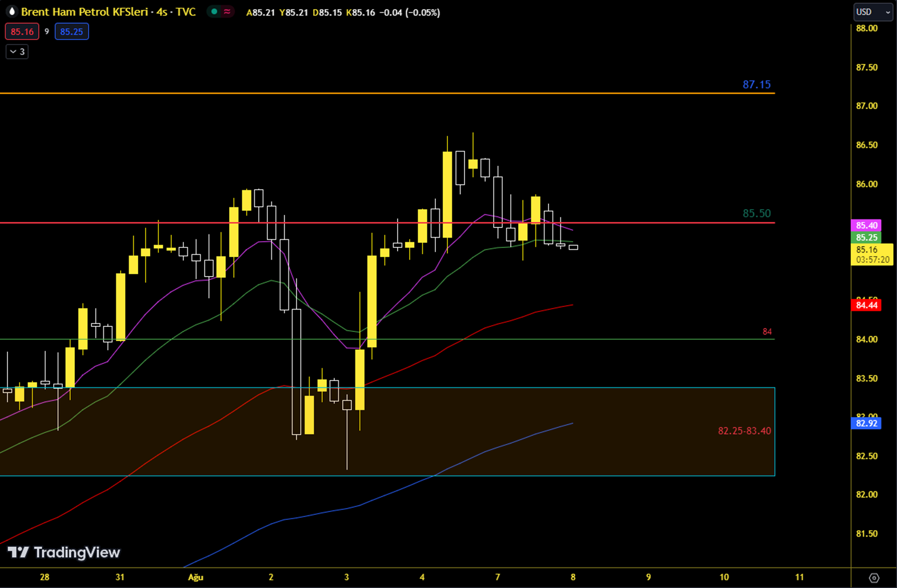Click the date 11 on time axis
The height and width of the screenshot is (588, 897).
tap(799, 577)
